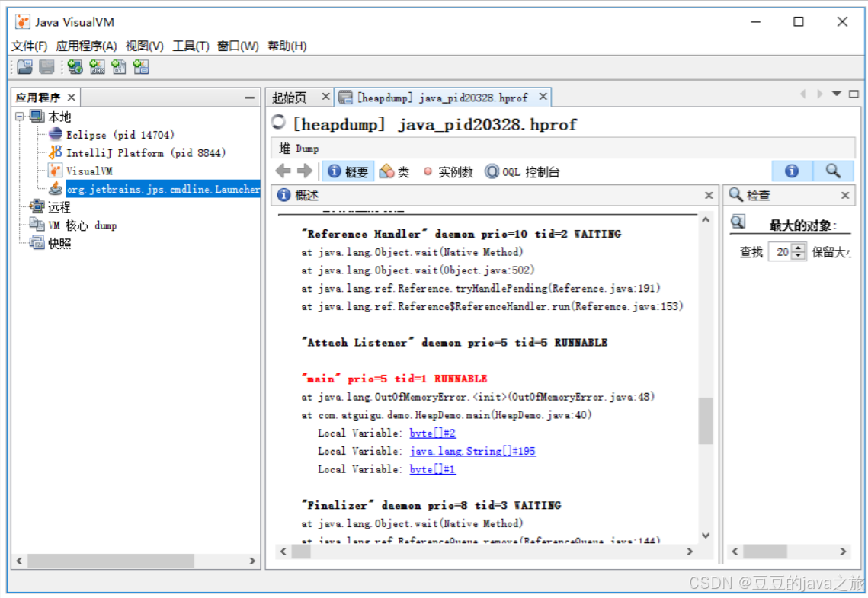
Task: Open the OQL 控制台 console
Action: tap(522, 172)
